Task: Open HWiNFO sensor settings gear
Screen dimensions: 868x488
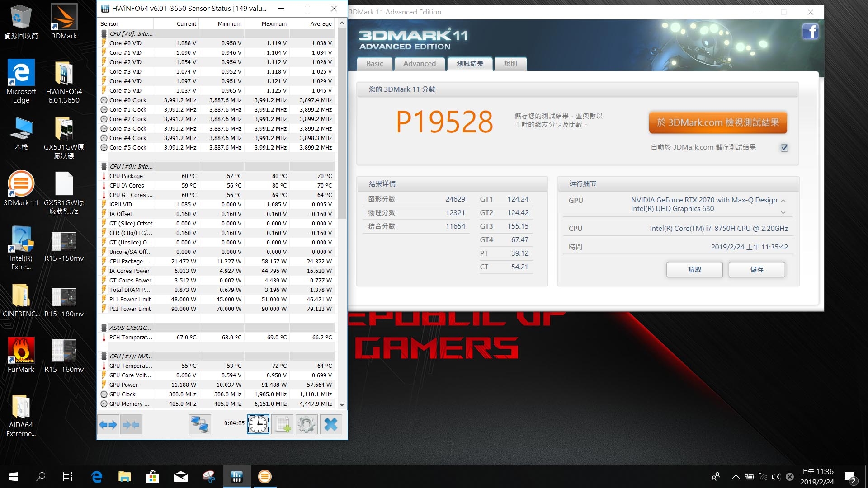Action: click(307, 424)
